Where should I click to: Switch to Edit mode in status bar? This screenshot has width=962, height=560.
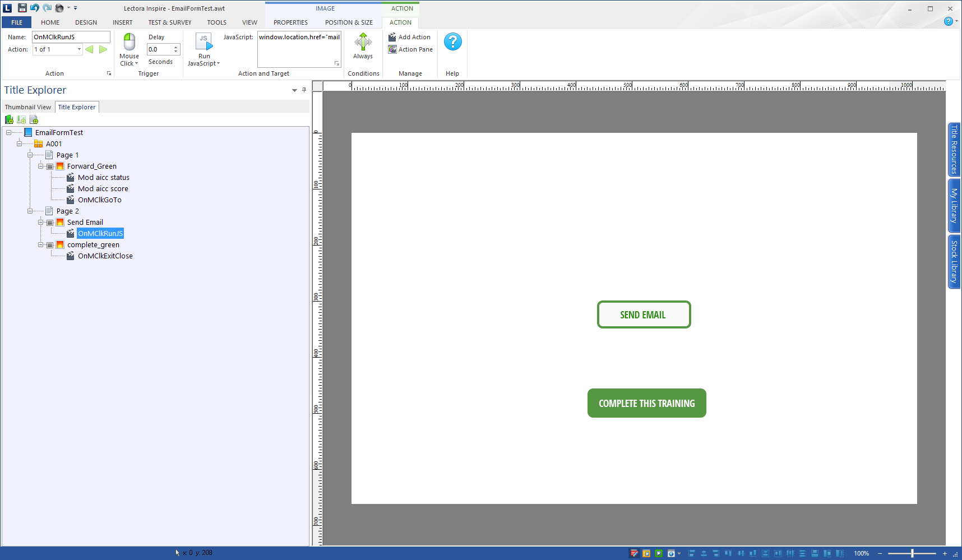tap(634, 553)
